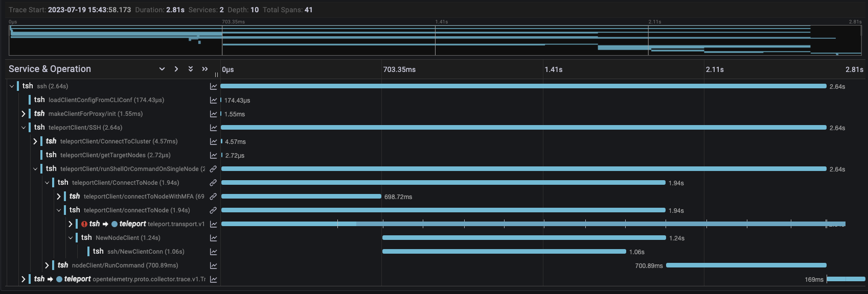
Task: Click the expand all double-chevron in header
Action: [191, 69]
